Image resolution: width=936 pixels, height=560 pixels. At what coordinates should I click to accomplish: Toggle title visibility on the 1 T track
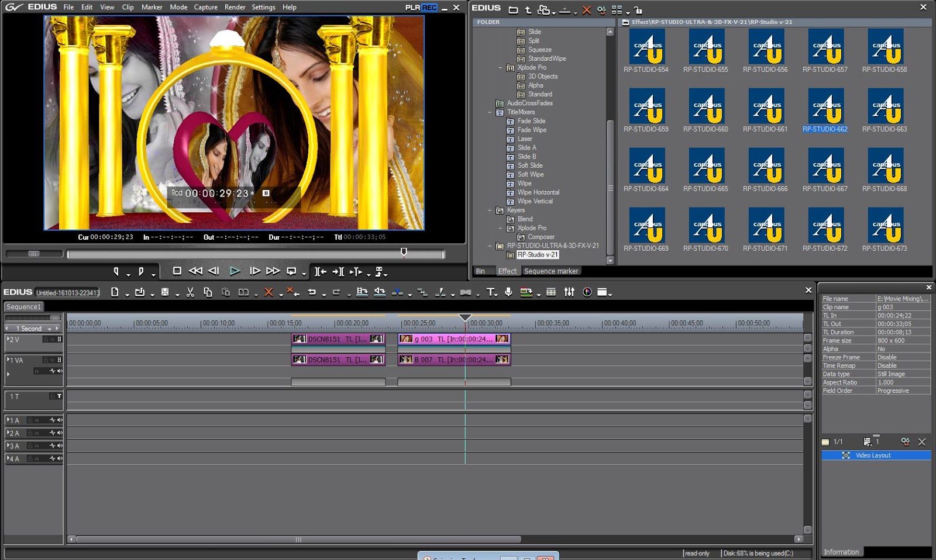pos(59,396)
